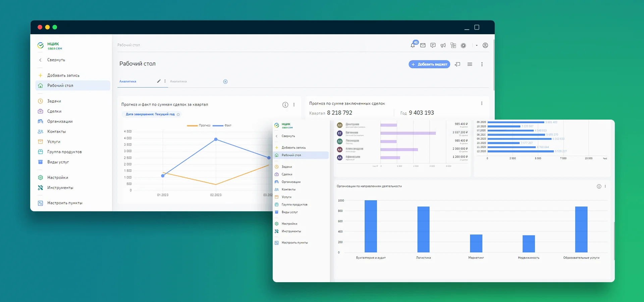Open Сделки in the left sidebar
This screenshot has height=302, width=644.
(x=54, y=111)
